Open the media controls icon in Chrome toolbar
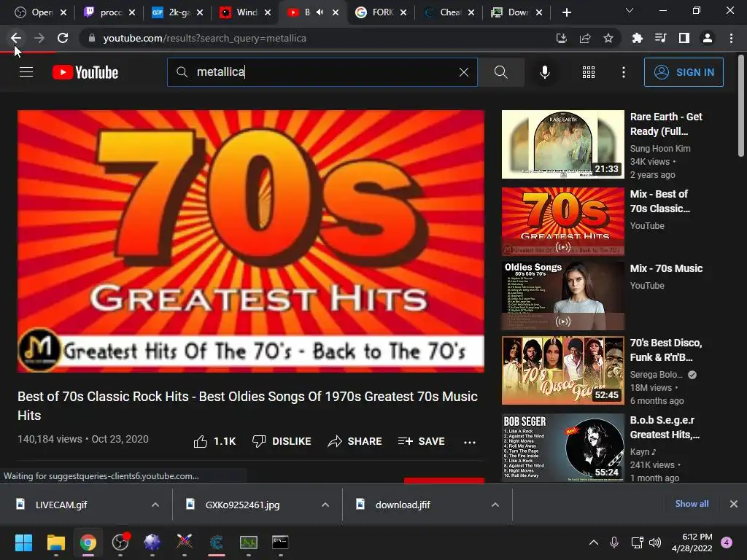The image size is (747, 560). coord(660,38)
